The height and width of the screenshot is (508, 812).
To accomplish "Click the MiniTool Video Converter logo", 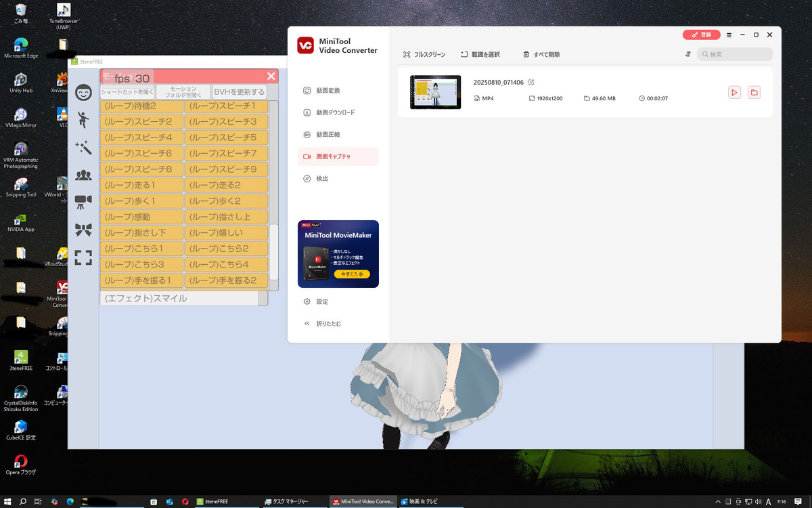I will click(x=305, y=45).
